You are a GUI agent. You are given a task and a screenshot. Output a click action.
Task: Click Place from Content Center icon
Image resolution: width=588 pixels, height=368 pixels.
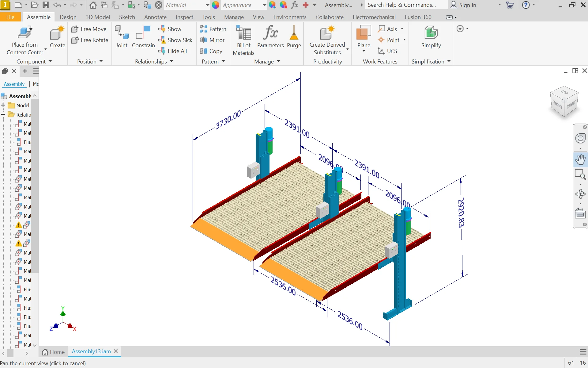25,33
